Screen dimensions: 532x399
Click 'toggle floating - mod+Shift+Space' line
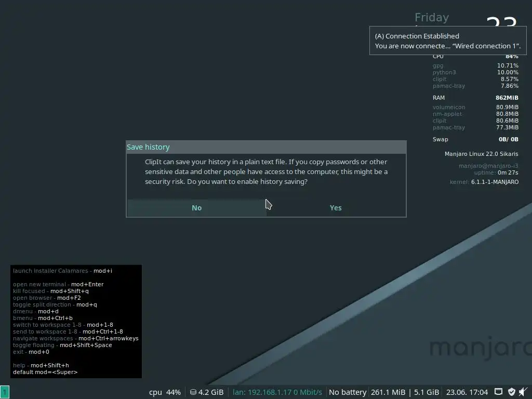[62, 345]
